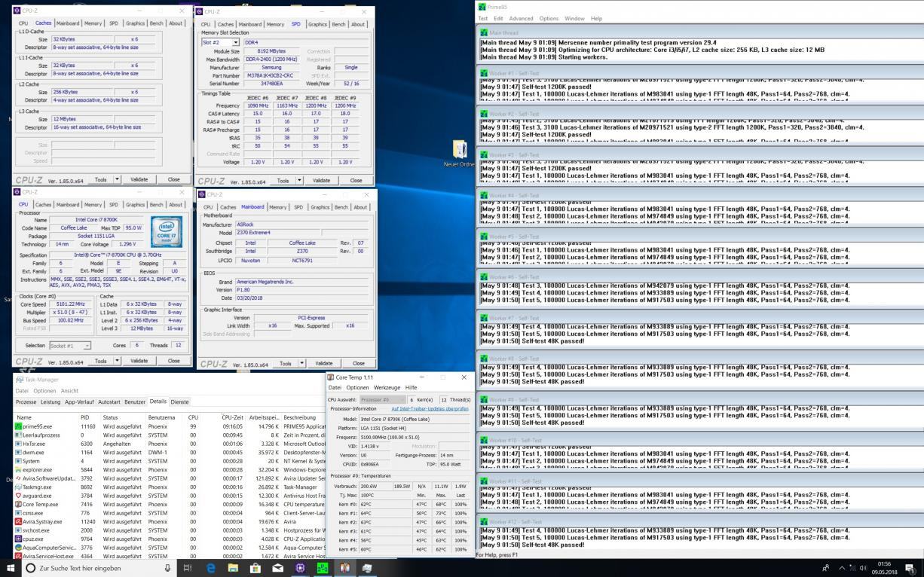Click the Windows search box in taskbar
924x577 pixels.
[x=98, y=568]
